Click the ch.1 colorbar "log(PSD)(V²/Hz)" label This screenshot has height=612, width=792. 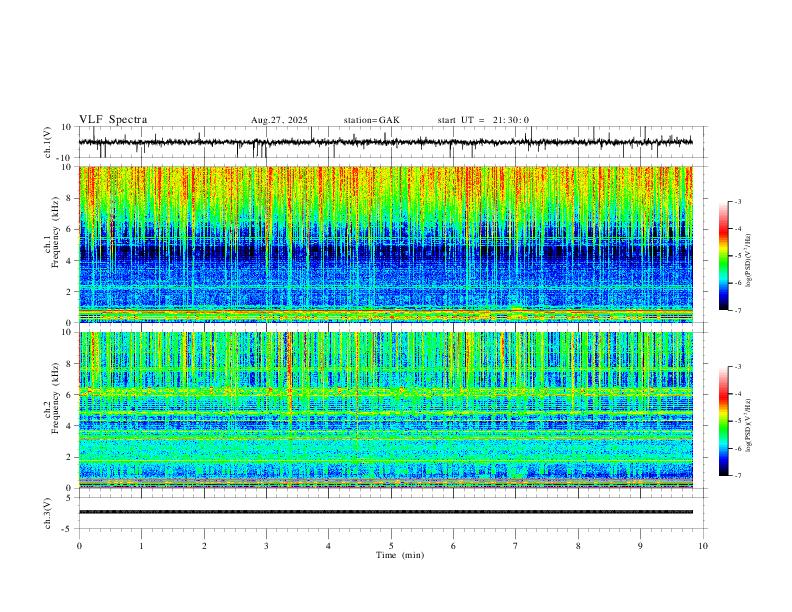[x=748, y=260]
